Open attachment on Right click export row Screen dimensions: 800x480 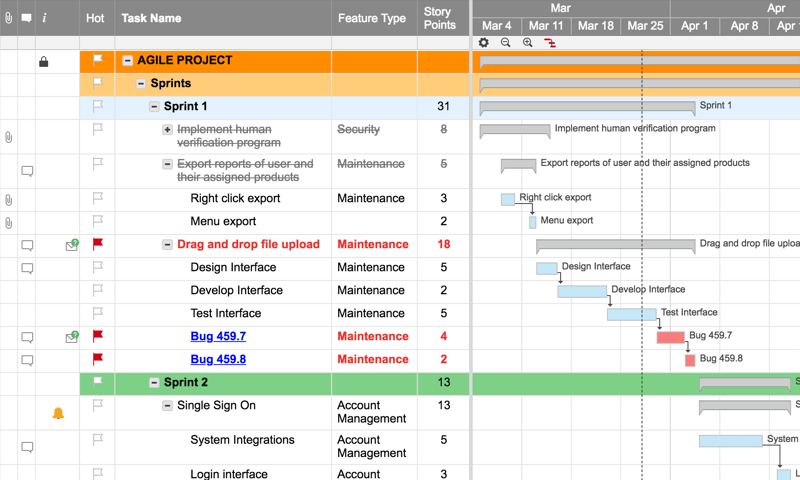pyautogui.click(x=9, y=200)
